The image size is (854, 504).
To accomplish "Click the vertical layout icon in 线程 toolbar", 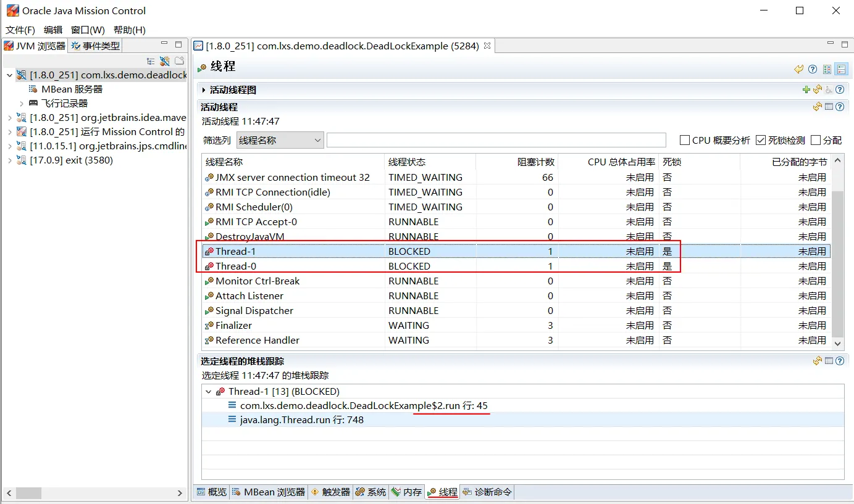I will pyautogui.click(x=827, y=69).
